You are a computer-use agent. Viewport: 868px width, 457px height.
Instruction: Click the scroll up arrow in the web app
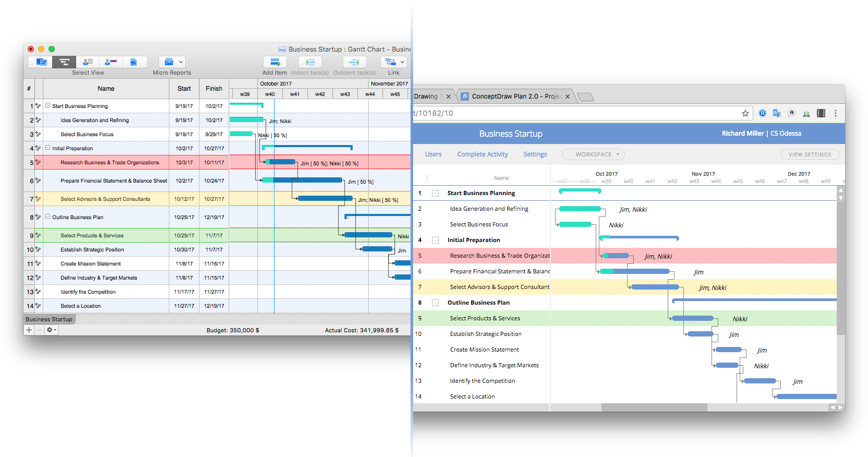point(840,190)
